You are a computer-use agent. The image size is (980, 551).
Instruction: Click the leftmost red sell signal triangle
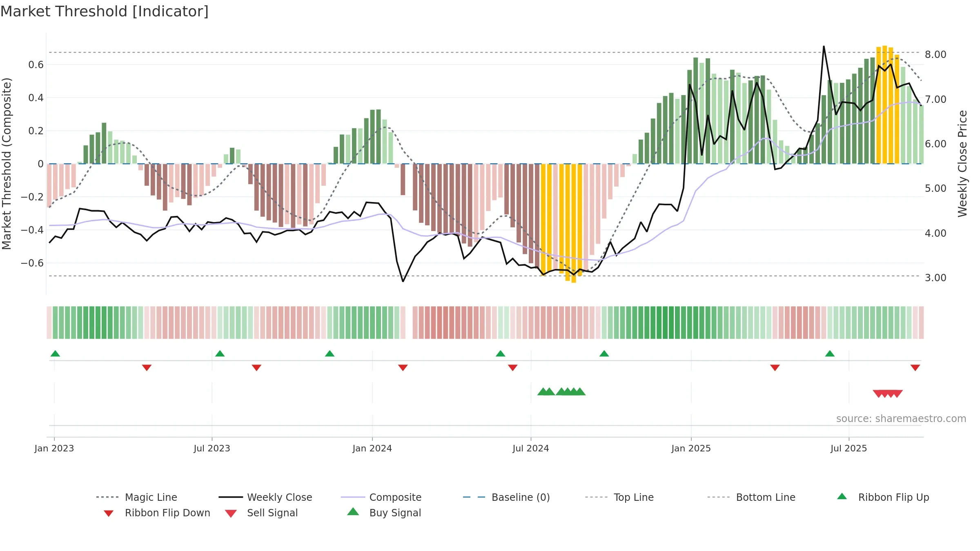tap(878, 394)
